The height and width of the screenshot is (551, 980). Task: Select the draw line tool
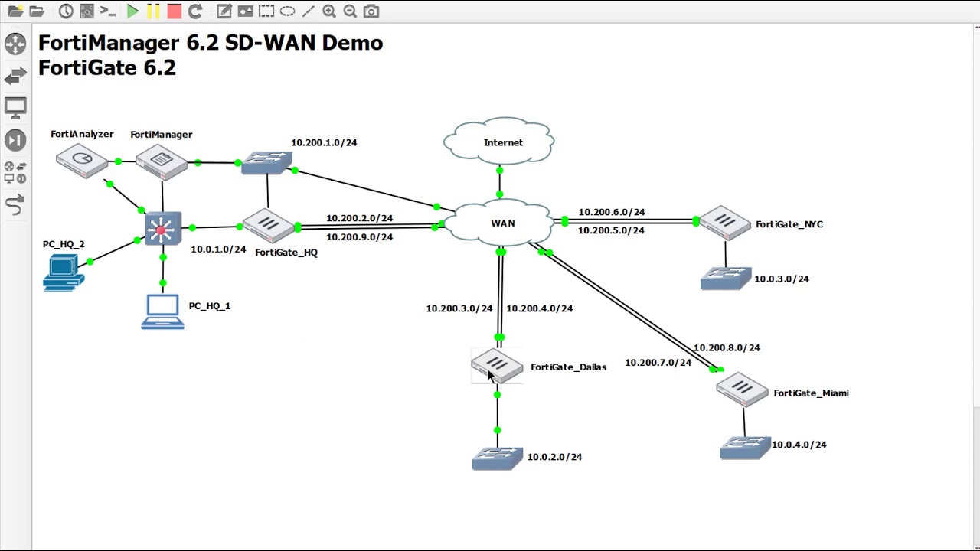pyautogui.click(x=308, y=11)
